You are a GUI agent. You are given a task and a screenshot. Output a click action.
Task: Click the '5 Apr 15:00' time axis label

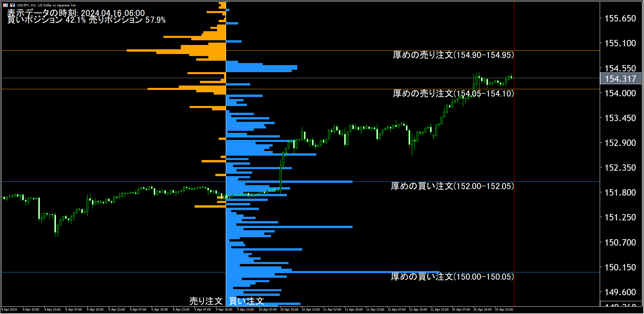95,310
